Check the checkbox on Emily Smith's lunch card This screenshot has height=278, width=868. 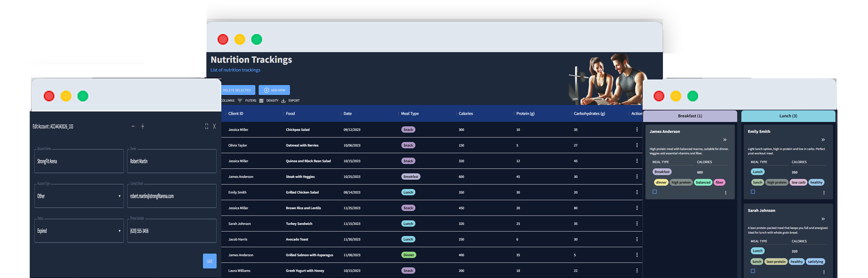[753, 191]
